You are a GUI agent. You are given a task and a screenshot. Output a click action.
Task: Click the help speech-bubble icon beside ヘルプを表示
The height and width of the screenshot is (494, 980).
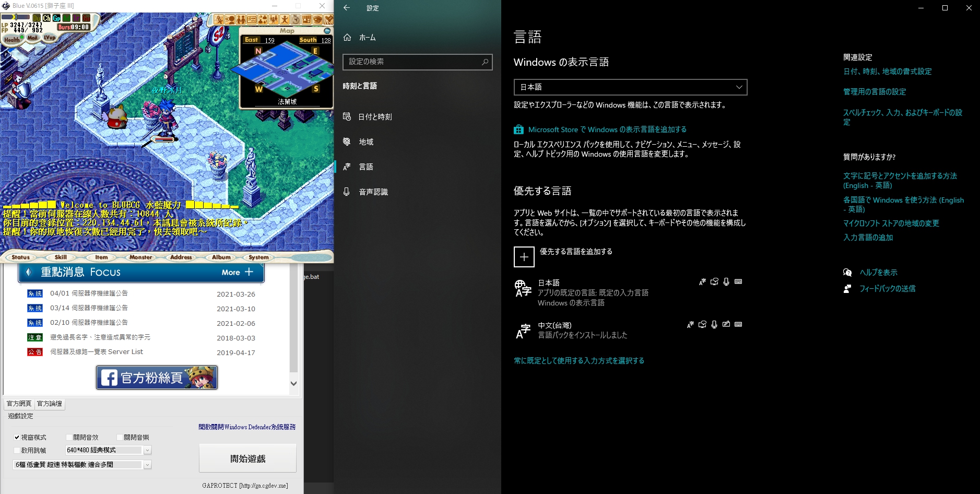847,273
